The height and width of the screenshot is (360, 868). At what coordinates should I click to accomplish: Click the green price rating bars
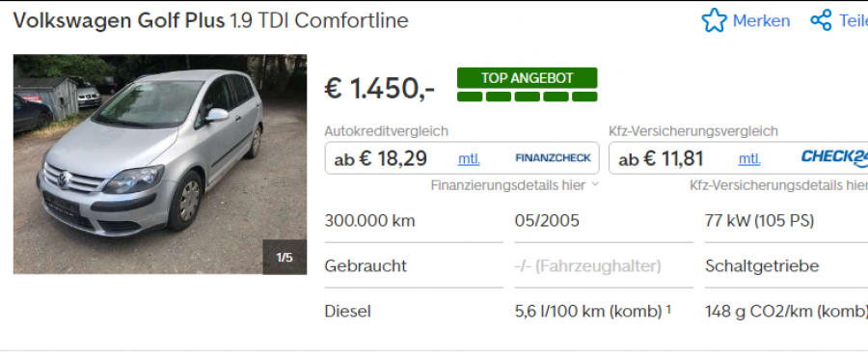click(527, 97)
